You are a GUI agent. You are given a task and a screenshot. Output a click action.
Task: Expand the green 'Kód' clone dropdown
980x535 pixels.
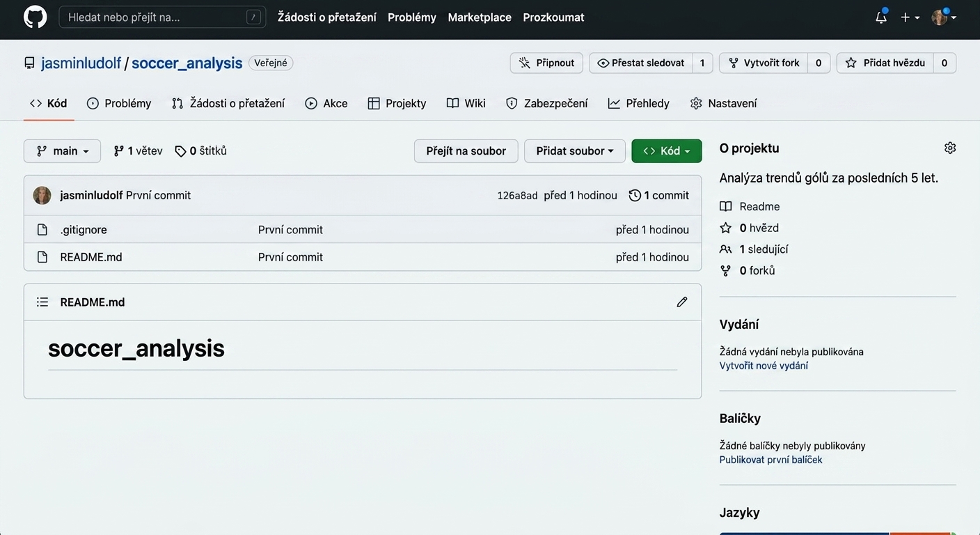(667, 151)
